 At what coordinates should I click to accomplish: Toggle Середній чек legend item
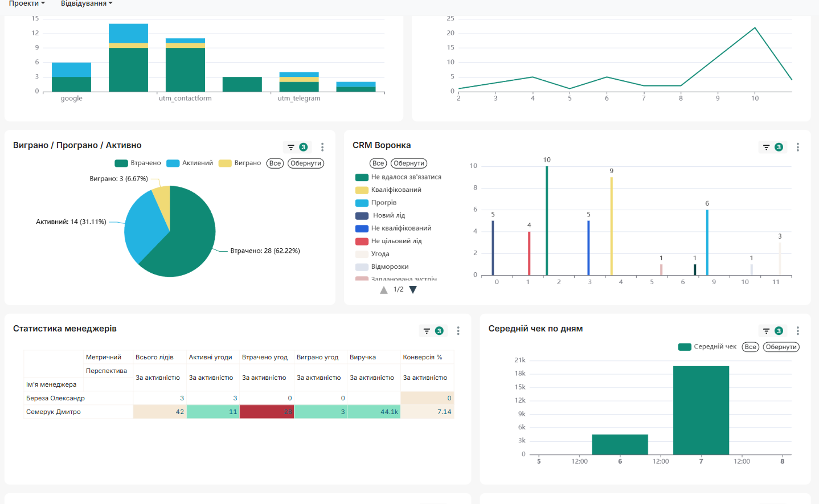(707, 347)
